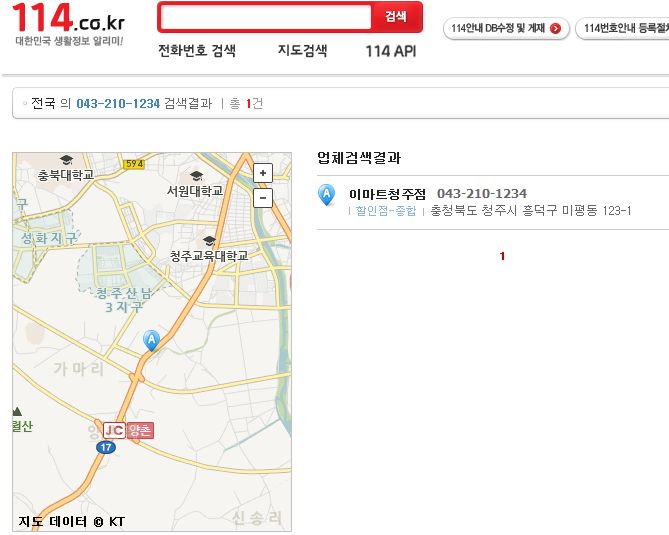Click route 17 highway shield on map
Screen dimensions: 669x535
pyautogui.click(x=106, y=448)
